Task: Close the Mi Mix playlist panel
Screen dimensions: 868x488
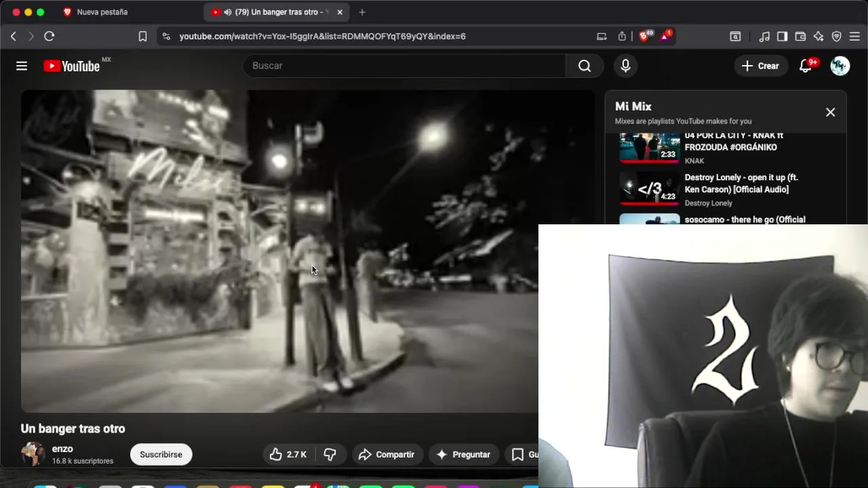Action: point(830,113)
